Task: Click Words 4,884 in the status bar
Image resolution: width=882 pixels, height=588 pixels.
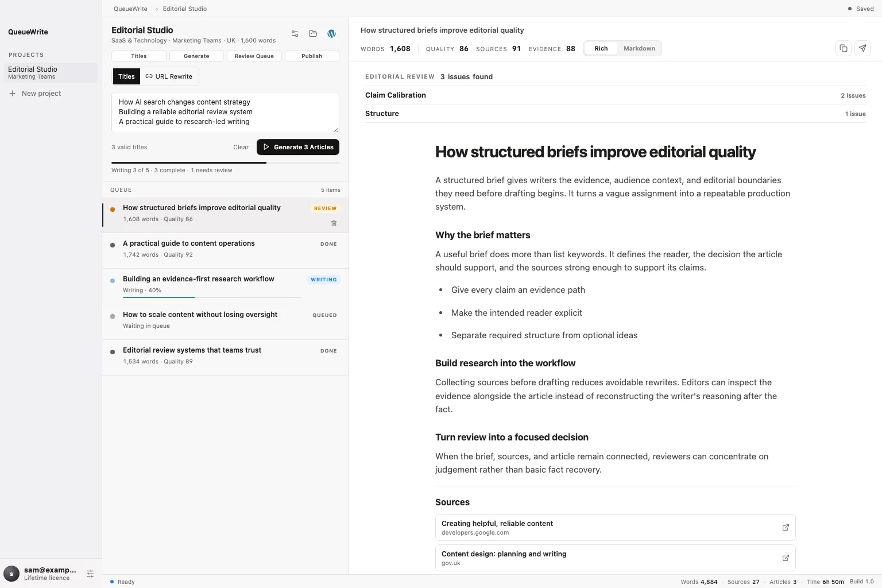Action: tap(699, 582)
